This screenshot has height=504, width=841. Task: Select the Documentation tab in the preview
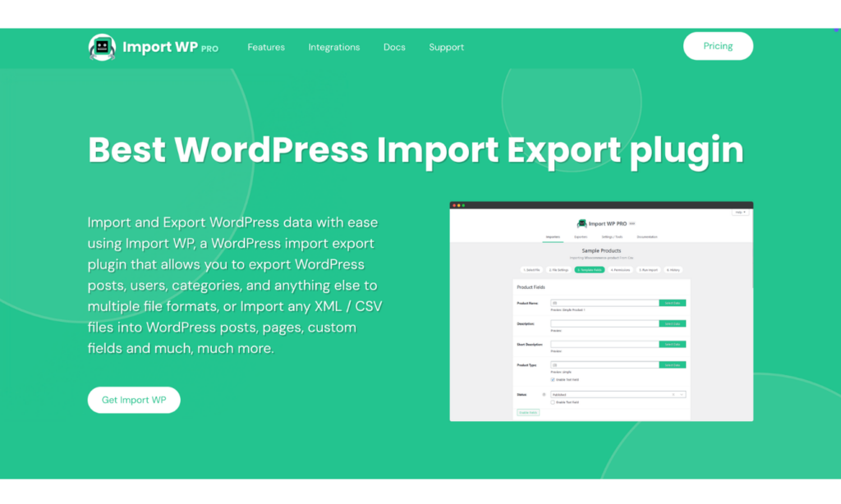coord(647,237)
